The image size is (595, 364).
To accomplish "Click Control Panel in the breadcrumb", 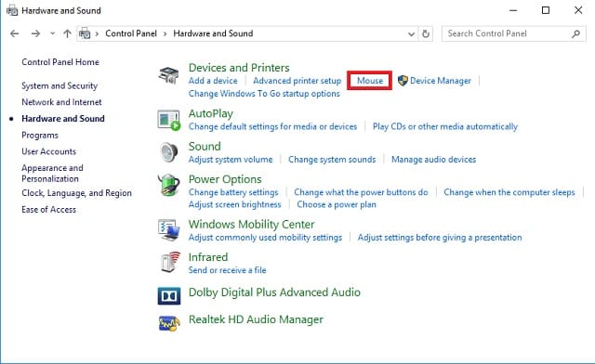I will [x=131, y=33].
